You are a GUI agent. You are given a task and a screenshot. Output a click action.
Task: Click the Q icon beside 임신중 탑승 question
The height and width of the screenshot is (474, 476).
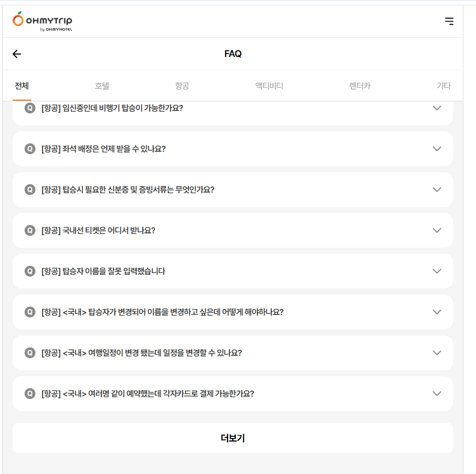[x=30, y=108]
